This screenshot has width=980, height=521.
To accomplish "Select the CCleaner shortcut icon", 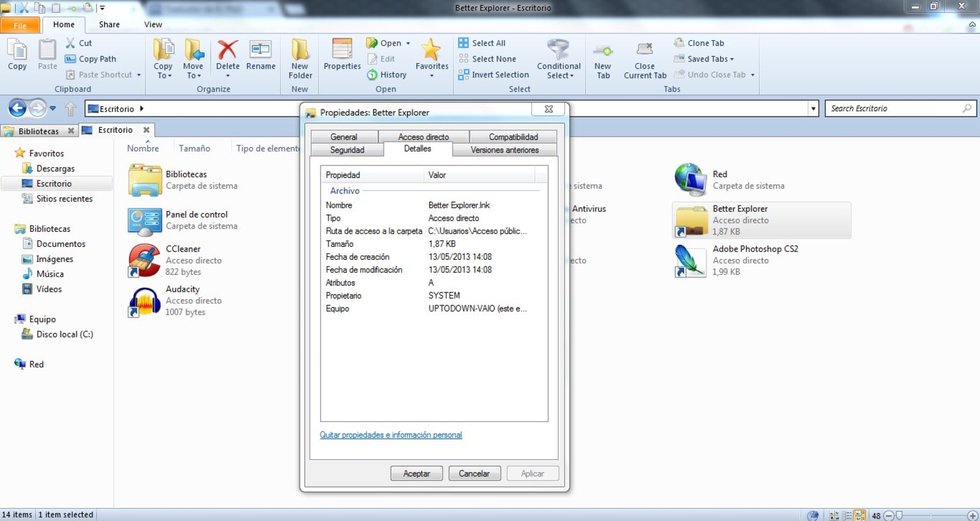I will [144, 260].
